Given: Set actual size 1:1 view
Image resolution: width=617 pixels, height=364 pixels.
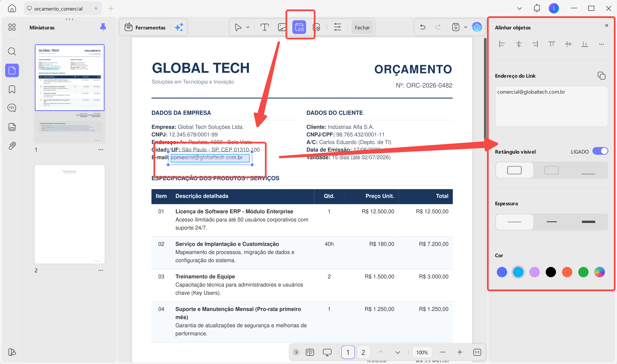Looking at the screenshot, I should (477, 352).
